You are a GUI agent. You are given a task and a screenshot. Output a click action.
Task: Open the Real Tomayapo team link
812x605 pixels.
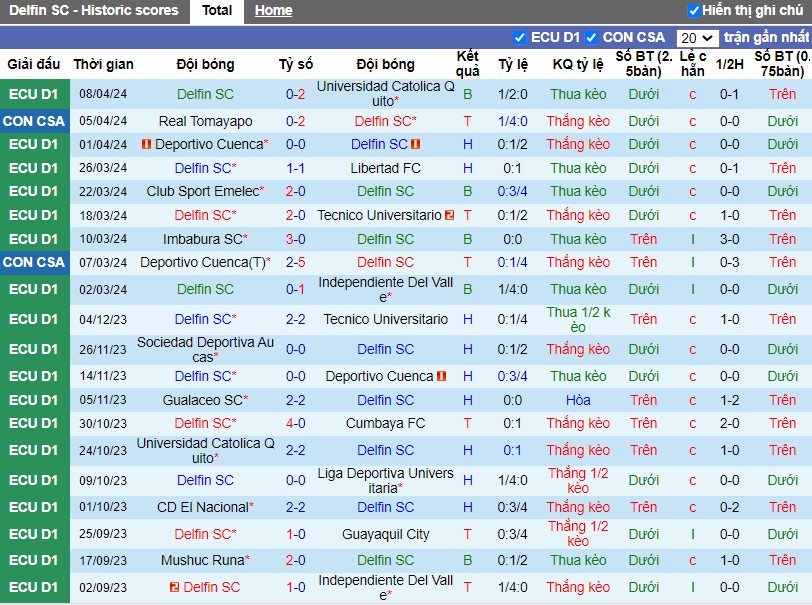point(206,121)
